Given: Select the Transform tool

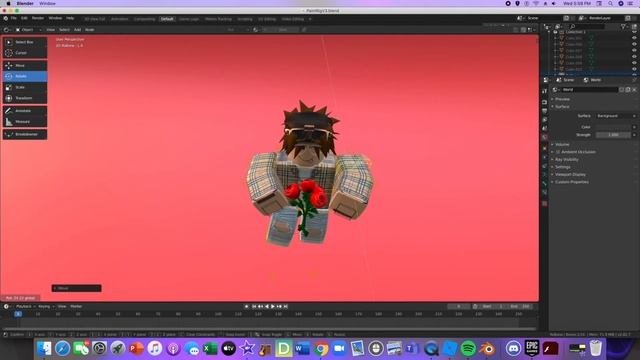Looking at the screenshot, I should pos(25,98).
